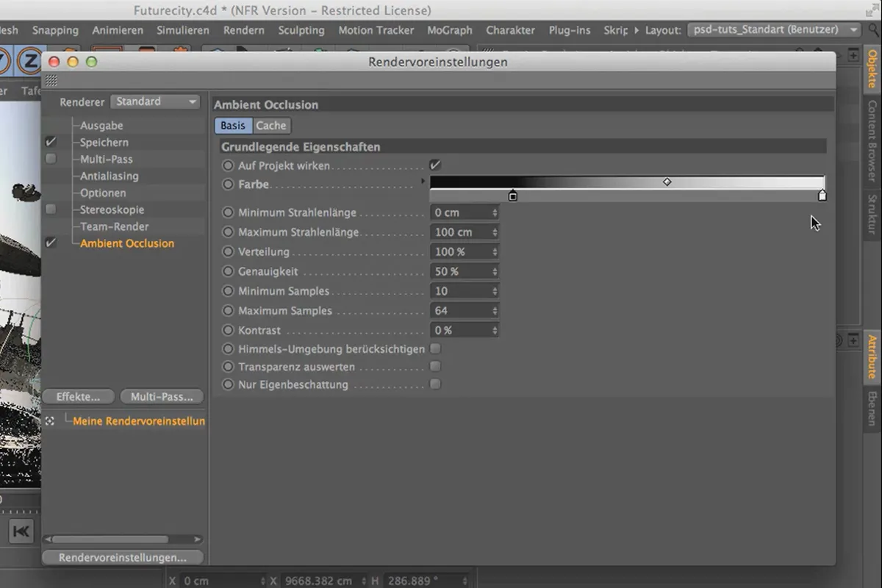
Task: Click animation dot for Kontrast
Action: [228, 331]
